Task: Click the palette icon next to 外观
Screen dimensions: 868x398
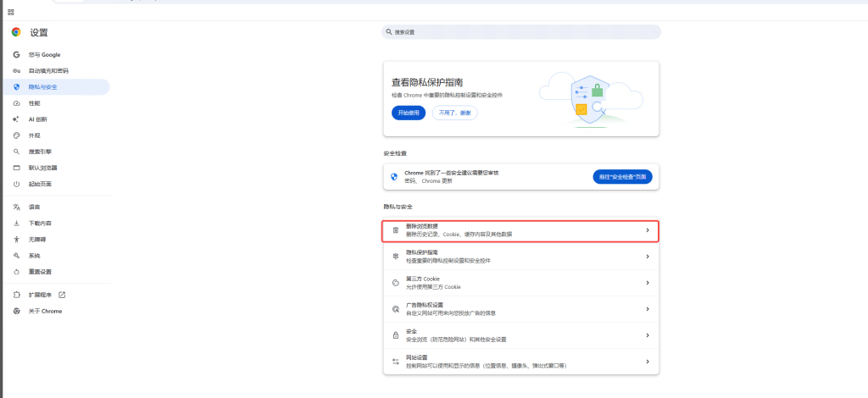Action: point(16,135)
